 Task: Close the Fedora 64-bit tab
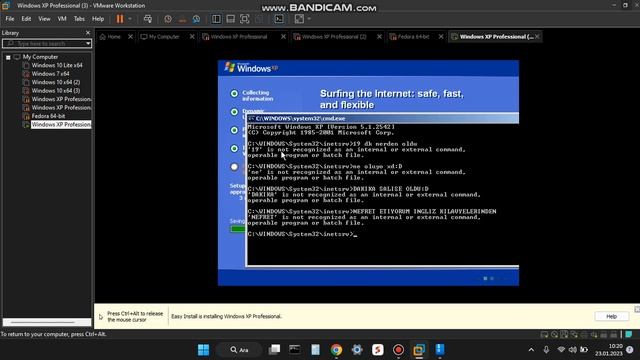click(x=441, y=37)
